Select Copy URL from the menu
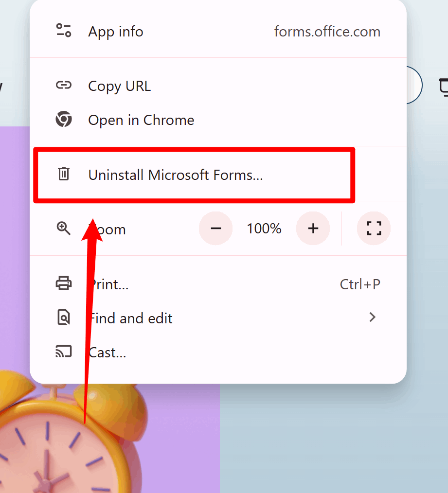448x493 pixels. pos(218,86)
